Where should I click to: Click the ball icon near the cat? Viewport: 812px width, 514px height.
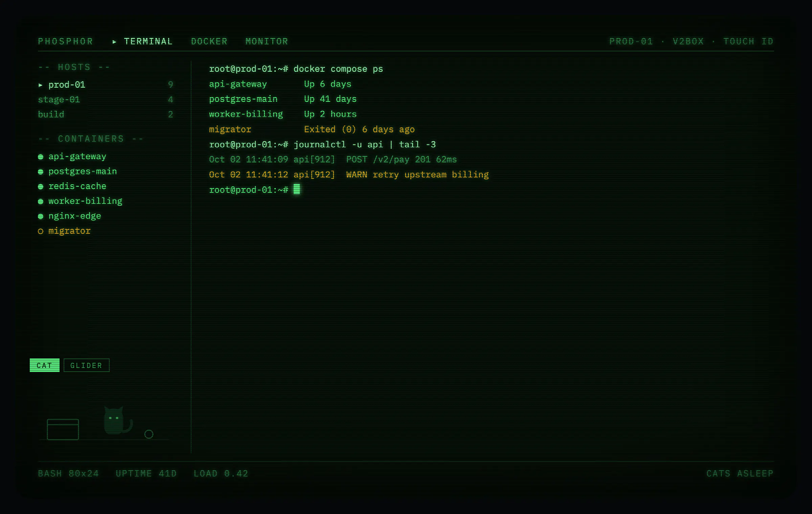149,434
